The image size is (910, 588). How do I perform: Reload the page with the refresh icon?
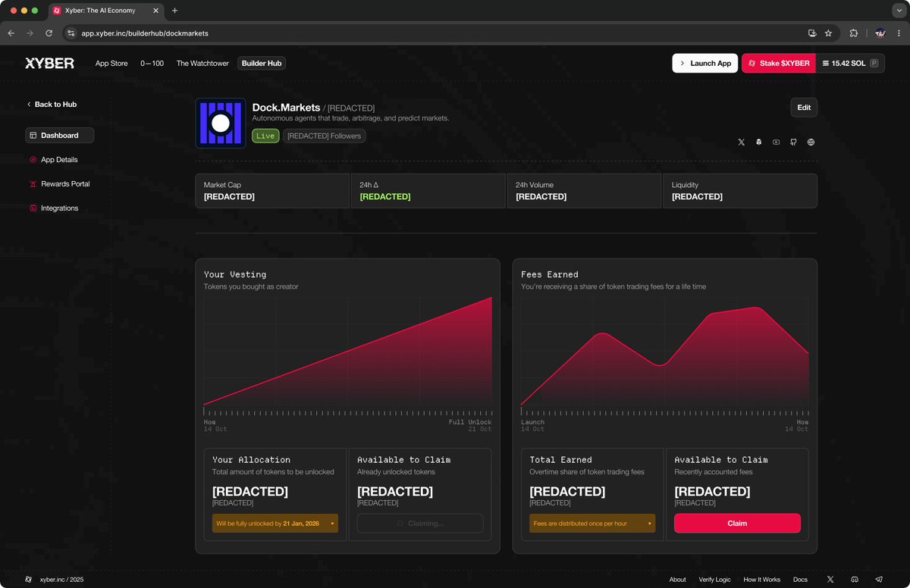click(x=49, y=33)
